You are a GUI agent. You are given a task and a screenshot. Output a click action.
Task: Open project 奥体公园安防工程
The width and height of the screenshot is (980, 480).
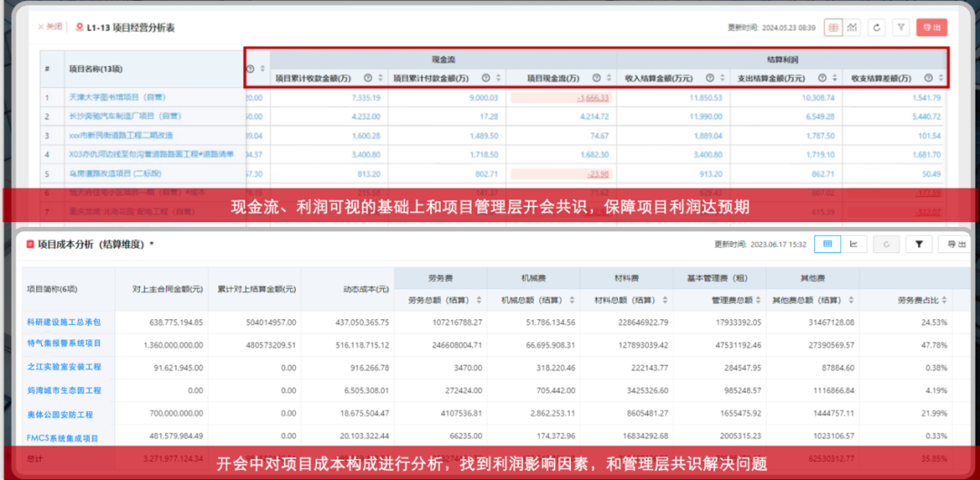click(x=59, y=415)
